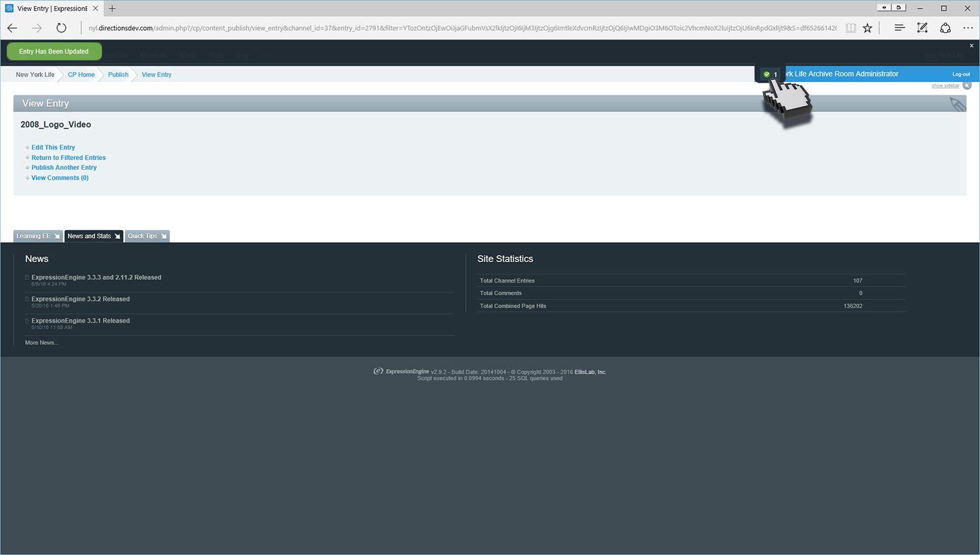Open the browser More actions ellipsis
This screenshot has width=980, height=555.
coord(968,28)
